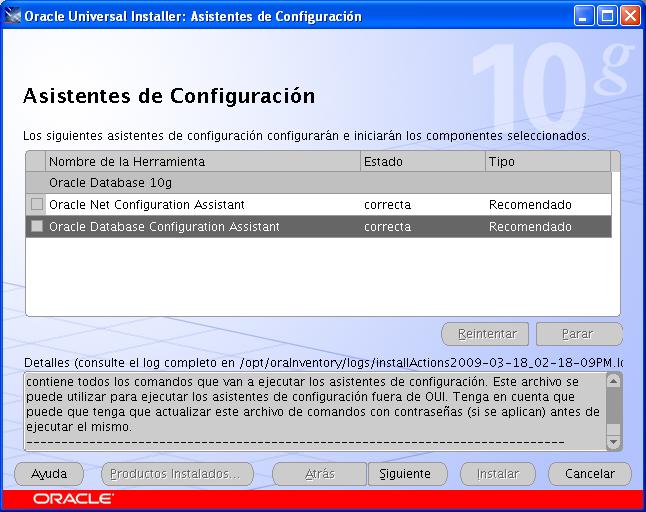The width and height of the screenshot is (646, 512).
Task: Toggle the Oracle Database Configuration Assistant checkbox
Action: (x=37, y=226)
